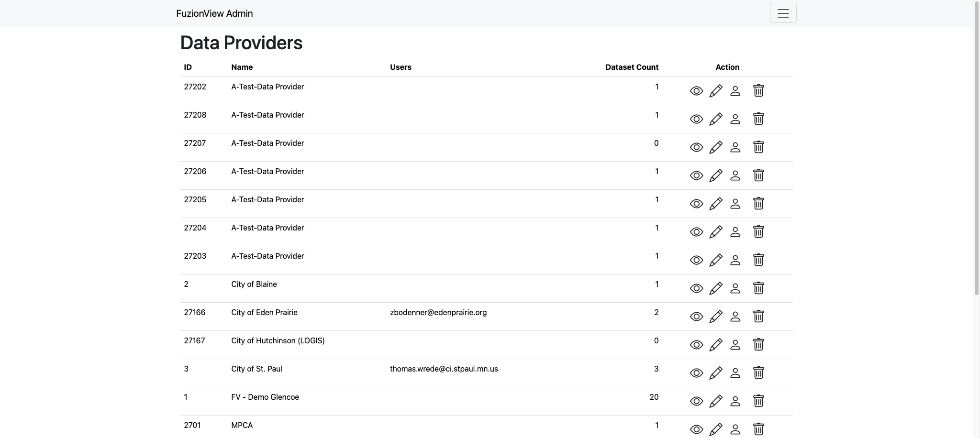Click FV - Demo Glencoe name cell
This screenshot has width=980, height=438.
(x=265, y=397)
